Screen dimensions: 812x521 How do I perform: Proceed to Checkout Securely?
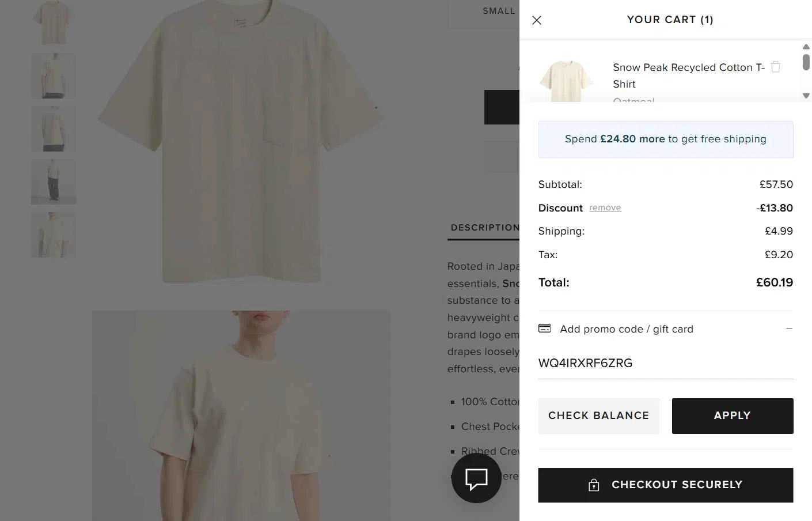665,485
